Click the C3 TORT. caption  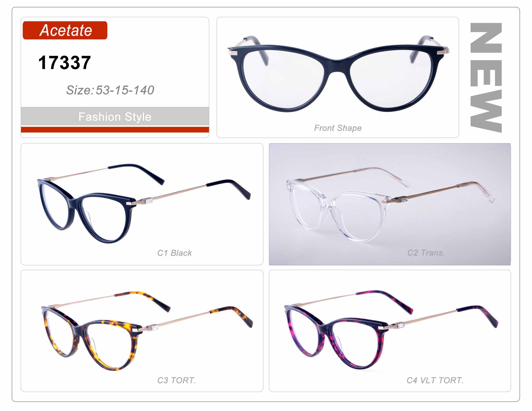[x=176, y=380]
